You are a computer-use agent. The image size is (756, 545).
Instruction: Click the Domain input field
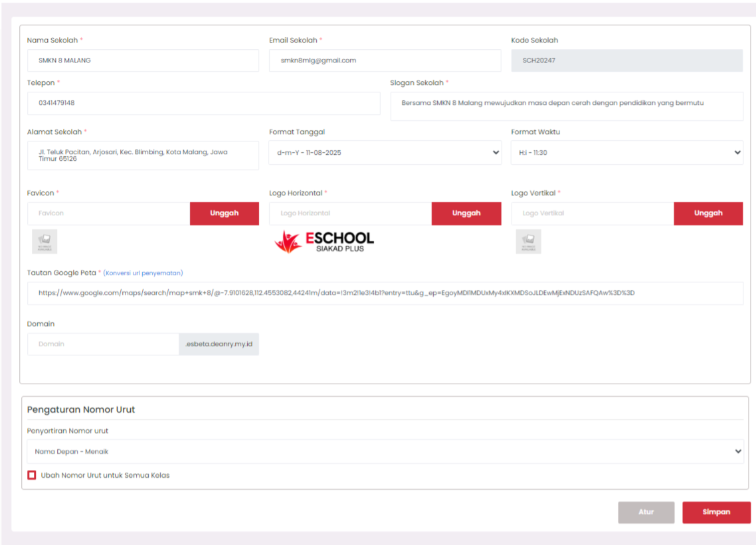pyautogui.click(x=103, y=344)
